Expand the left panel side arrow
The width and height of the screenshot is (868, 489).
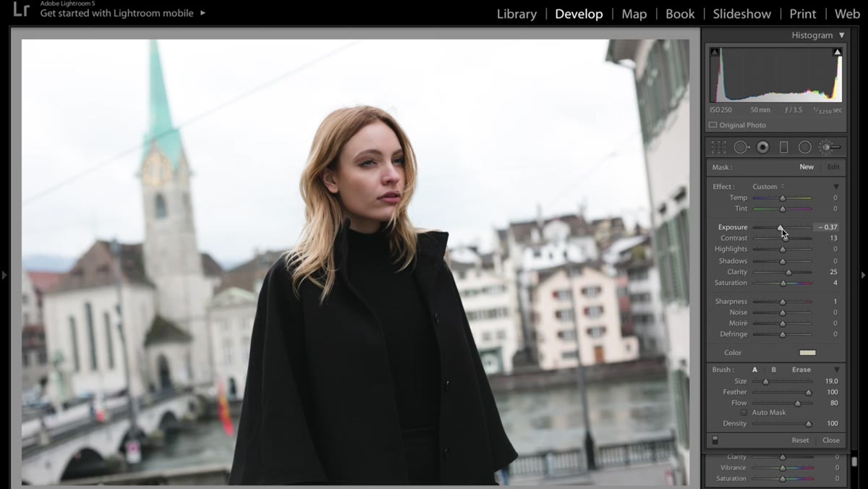[x=4, y=275]
